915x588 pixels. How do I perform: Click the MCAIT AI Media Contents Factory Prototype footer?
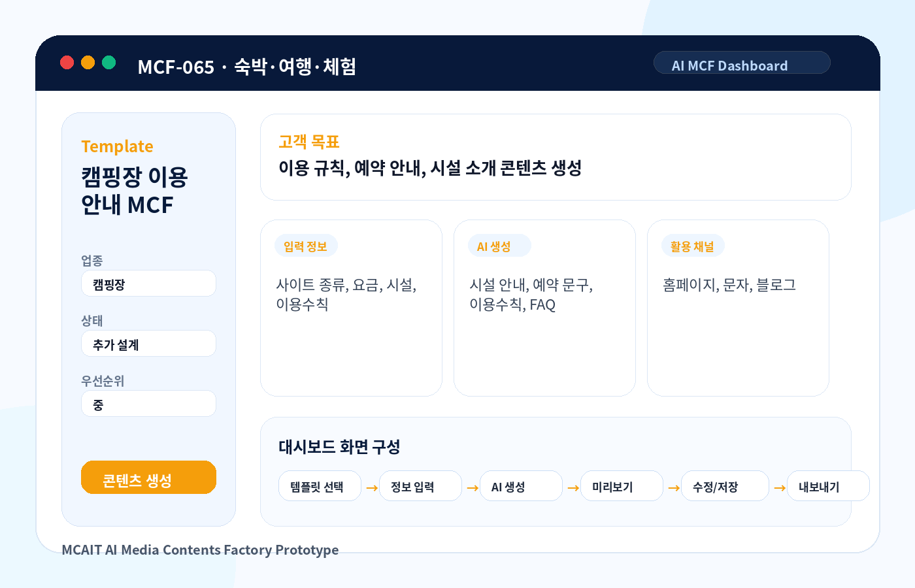tap(200, 550)
